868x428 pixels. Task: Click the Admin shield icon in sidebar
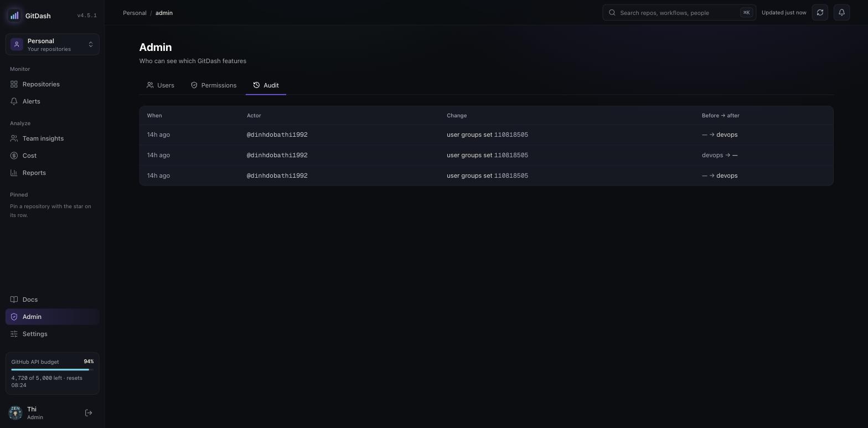(x=14, y=317)
